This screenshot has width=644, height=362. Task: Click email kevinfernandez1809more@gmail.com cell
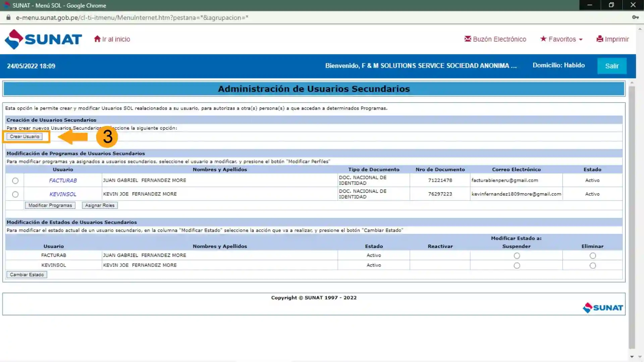coord(516,194)
